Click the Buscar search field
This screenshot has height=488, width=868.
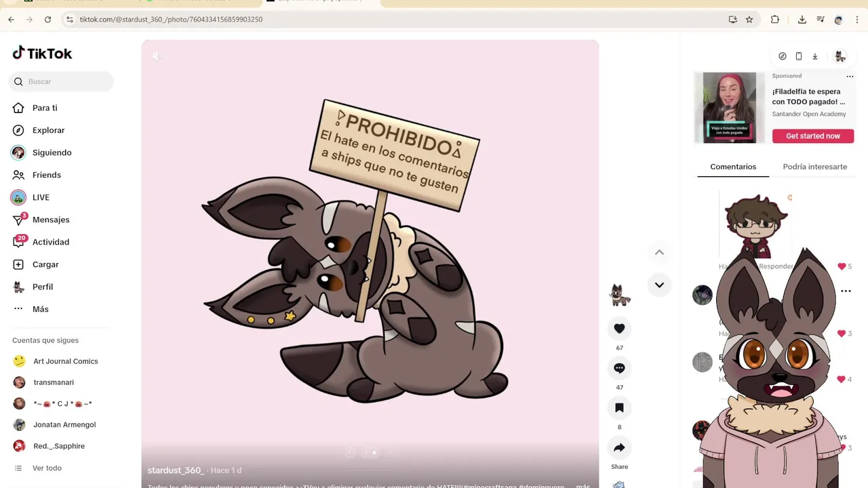pos(61,81)
